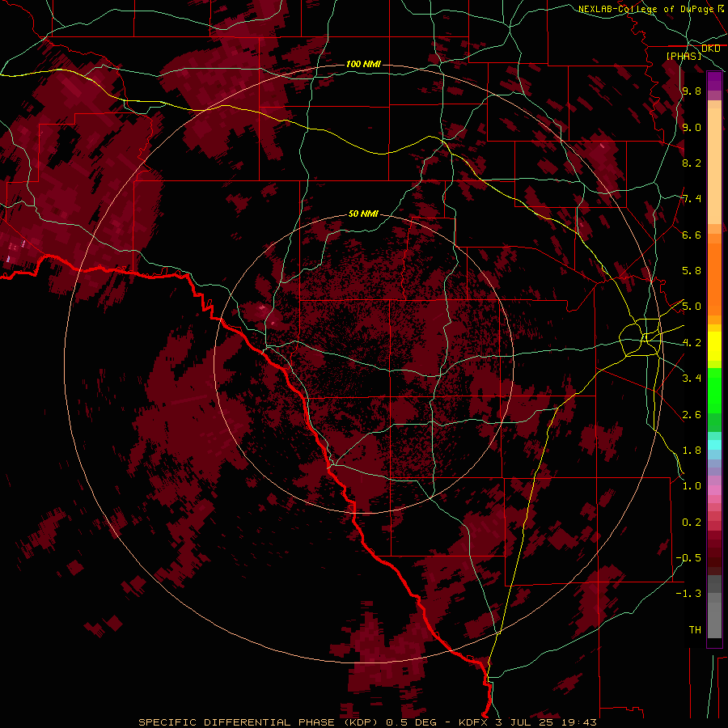This screenshot has width=728, height=728.
Task: Click the 6.6 value on the color scale
Action: pyautogui.click(x=692, y=235)
